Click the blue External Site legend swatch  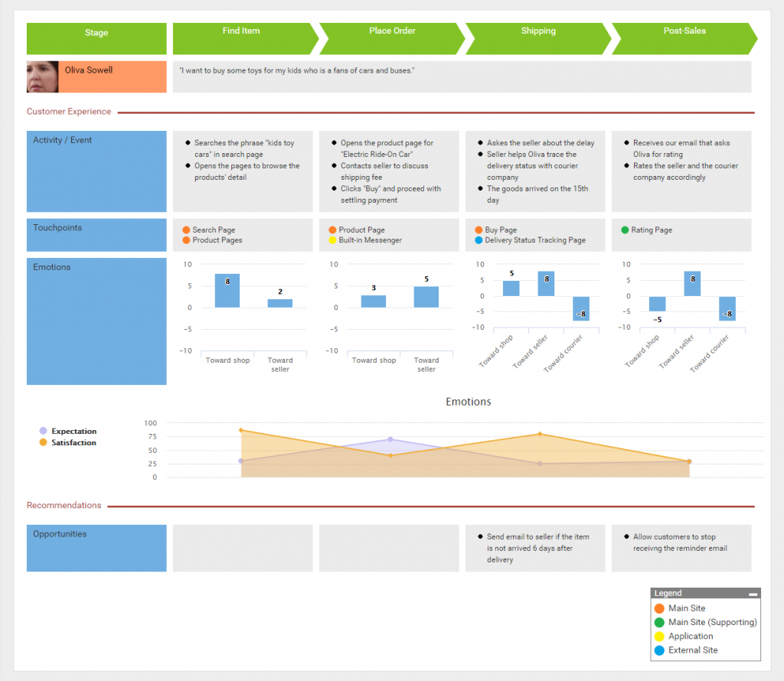tap(659, 650)
